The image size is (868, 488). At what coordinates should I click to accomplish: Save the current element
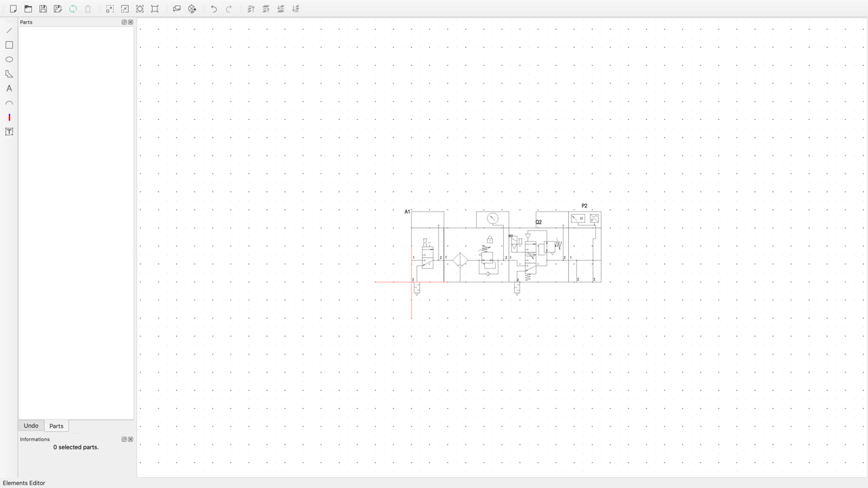[43, 9]
